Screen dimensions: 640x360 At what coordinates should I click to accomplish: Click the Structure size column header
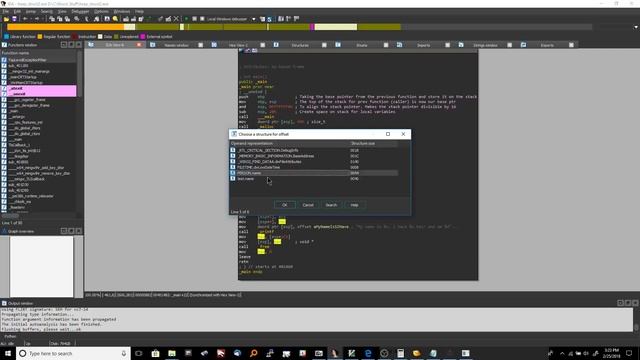tap(373, 144)
